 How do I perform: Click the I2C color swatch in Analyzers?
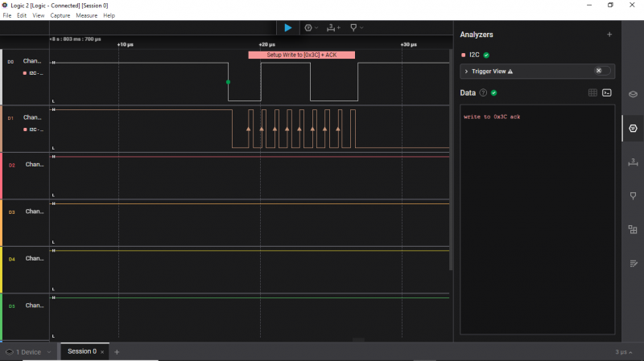pyautogui.click(x=463, y=55)
